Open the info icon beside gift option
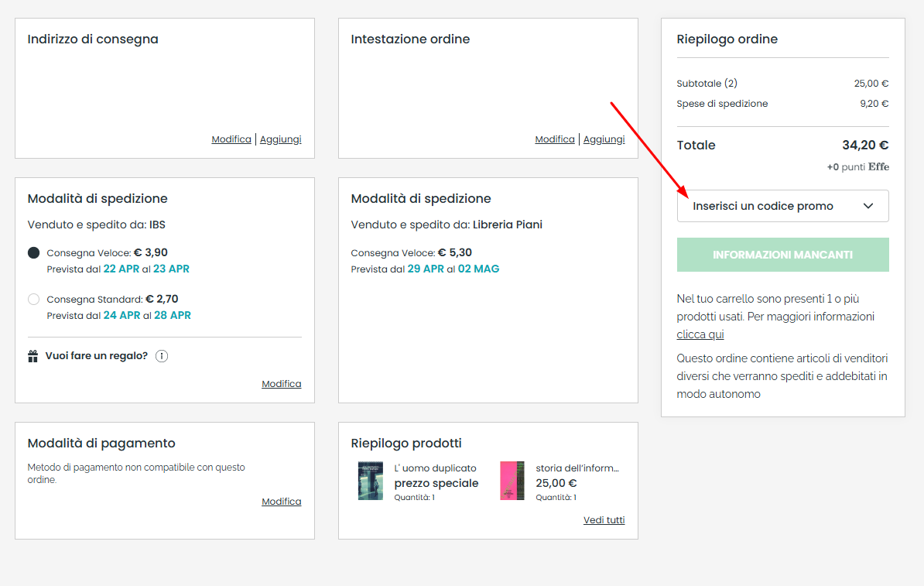 click(162, 356)
